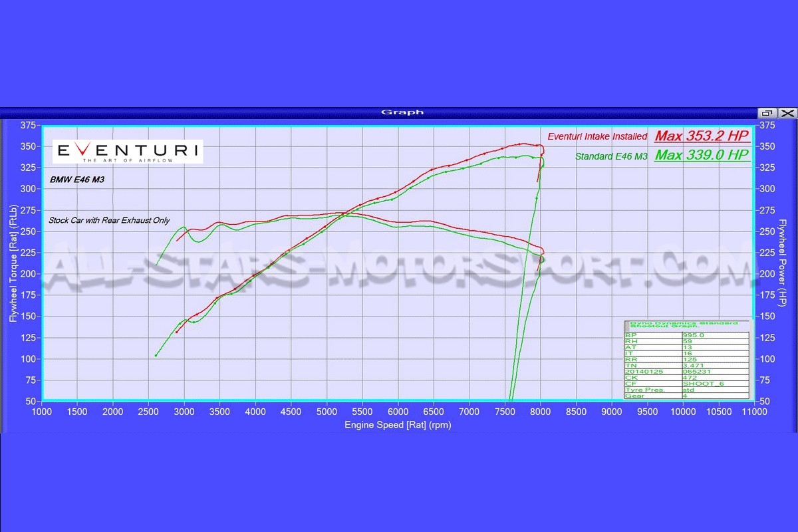The image size is (798, 532).
Task: Click the AT value '13' cell
Action: point(716,347)
